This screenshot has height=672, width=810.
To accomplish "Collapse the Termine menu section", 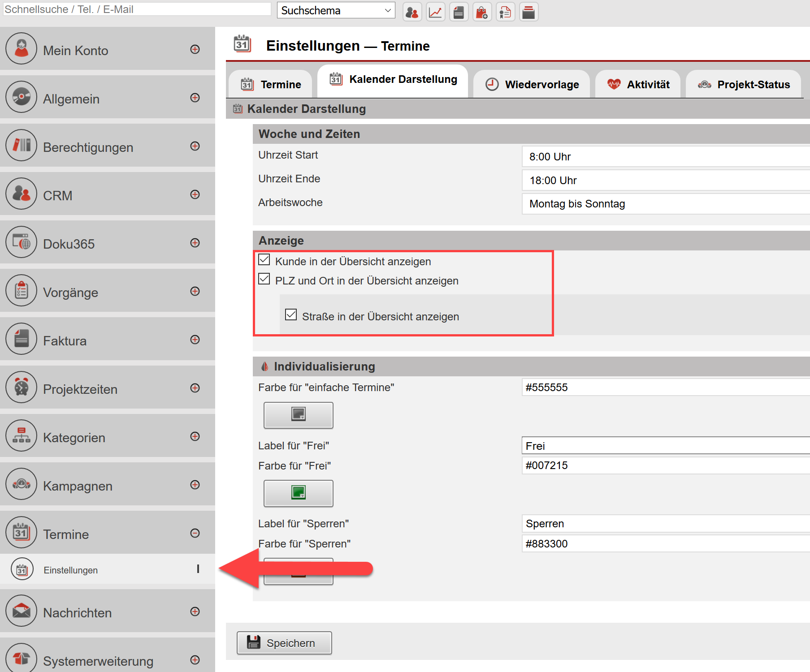I will click(195, 533).
